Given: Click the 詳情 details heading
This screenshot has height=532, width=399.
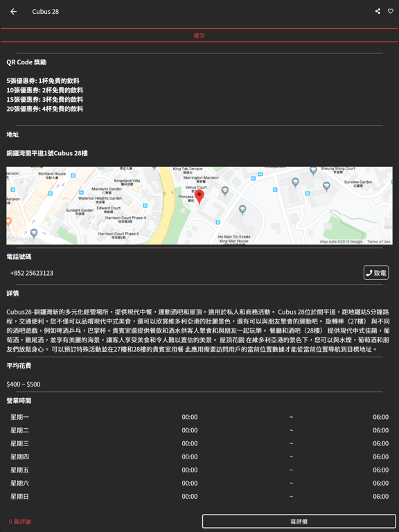Looking at the screenshot, I should pyautogui.click(x=12, y=294).
